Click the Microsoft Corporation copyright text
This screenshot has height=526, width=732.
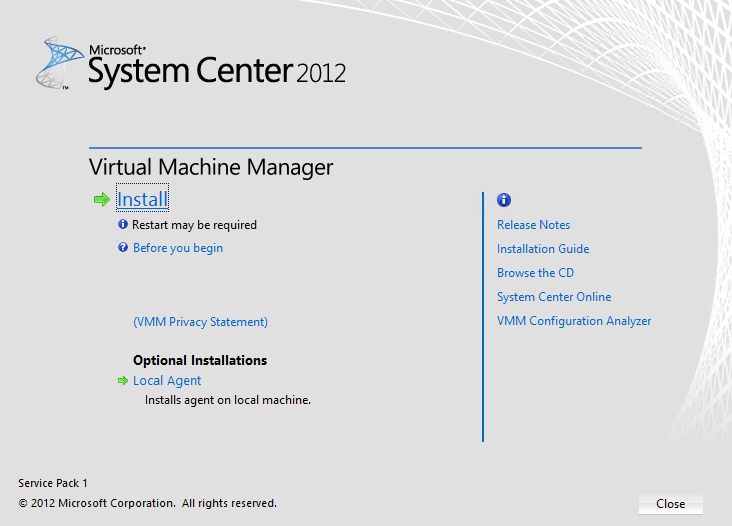coord(148,503)
